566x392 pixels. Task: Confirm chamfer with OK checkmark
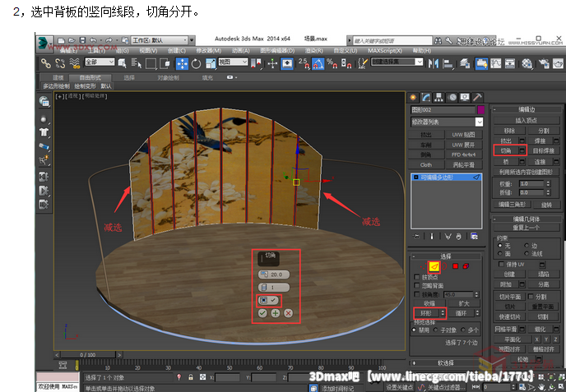click(262, 313)
